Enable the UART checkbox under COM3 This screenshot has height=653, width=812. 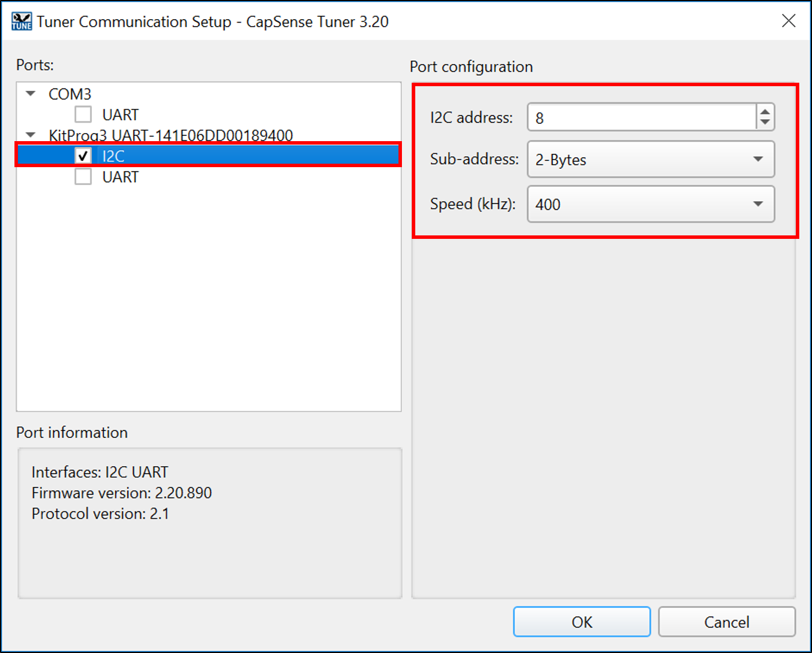click(83, 114)
